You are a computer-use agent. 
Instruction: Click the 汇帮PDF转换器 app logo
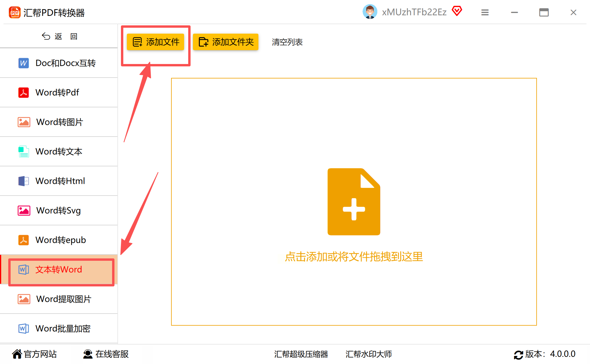(14, 12)
